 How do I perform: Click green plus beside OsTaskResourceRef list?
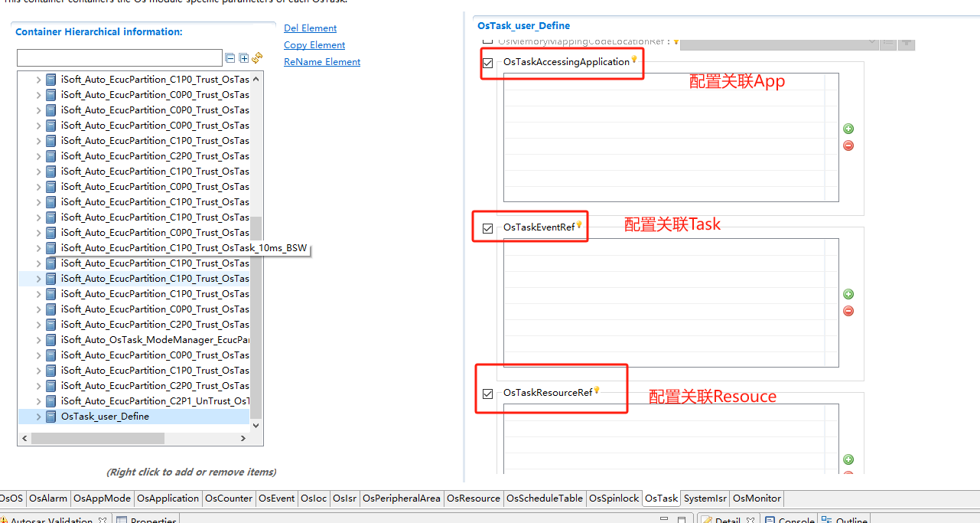848,460
